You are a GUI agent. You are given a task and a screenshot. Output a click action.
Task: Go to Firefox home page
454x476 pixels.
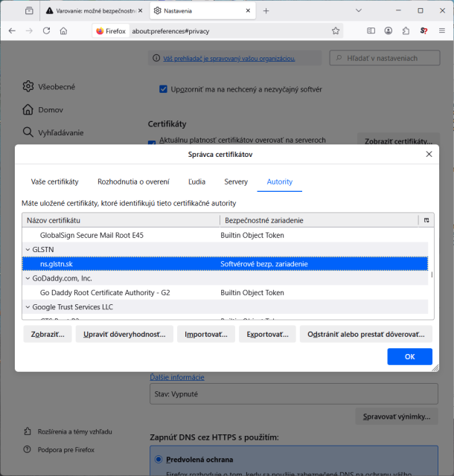63,30
